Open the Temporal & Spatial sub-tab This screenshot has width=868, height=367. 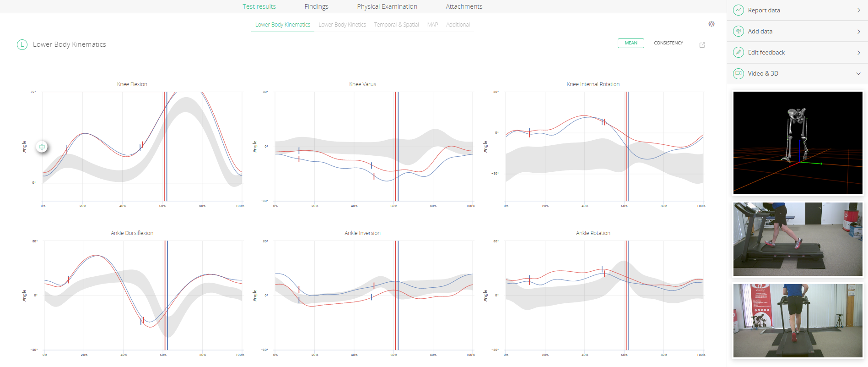[x=396, y=25]
